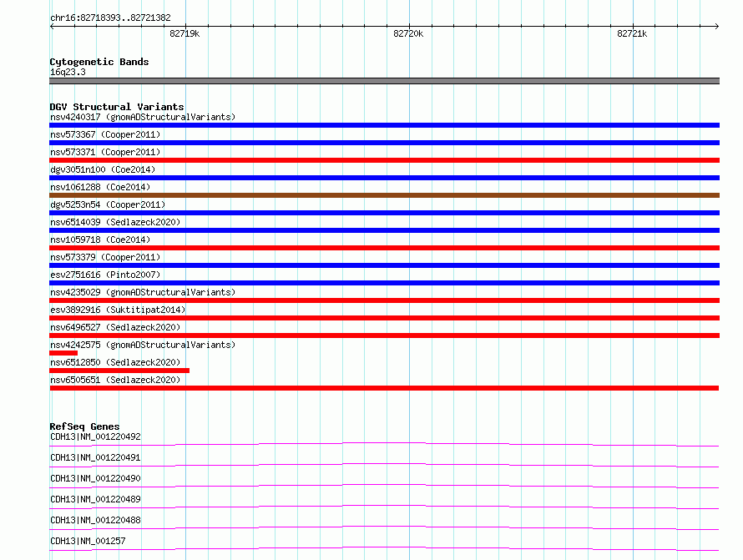This screenshot has height=560, width=743.
Task: Click the 82719k ruler tick label
Action: point(184,33)
